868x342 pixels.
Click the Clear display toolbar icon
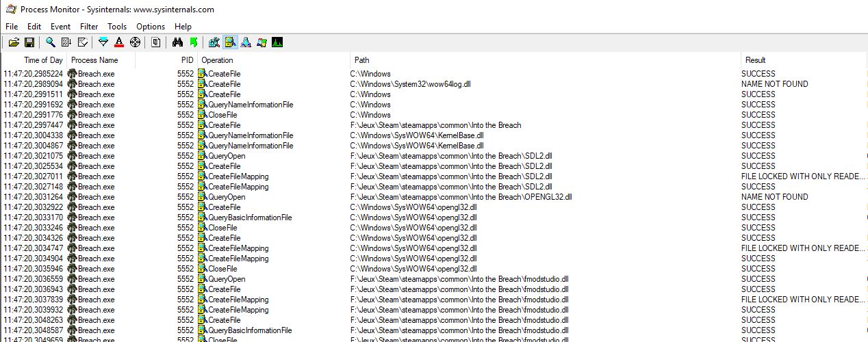82,42
